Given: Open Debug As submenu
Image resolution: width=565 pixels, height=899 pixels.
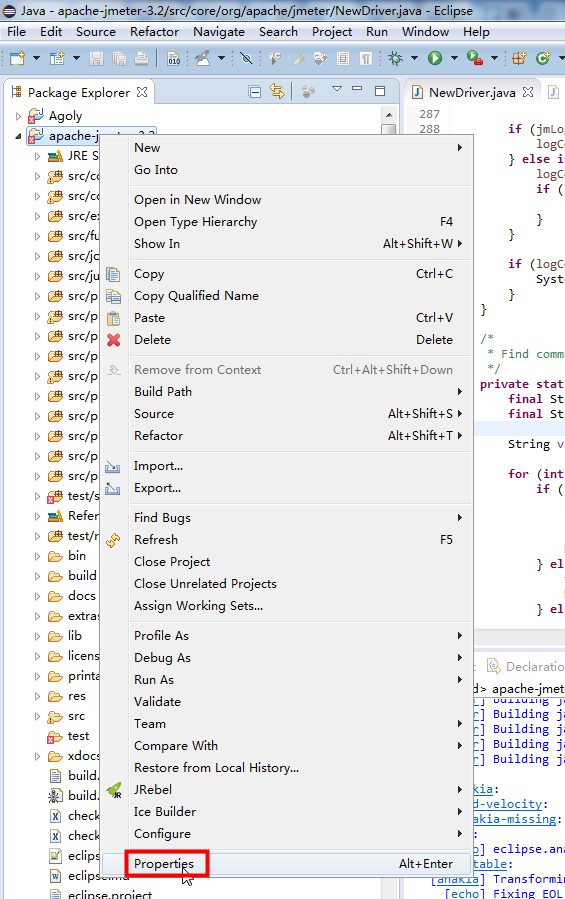Looking at the screenshot, I should [287, 658].
